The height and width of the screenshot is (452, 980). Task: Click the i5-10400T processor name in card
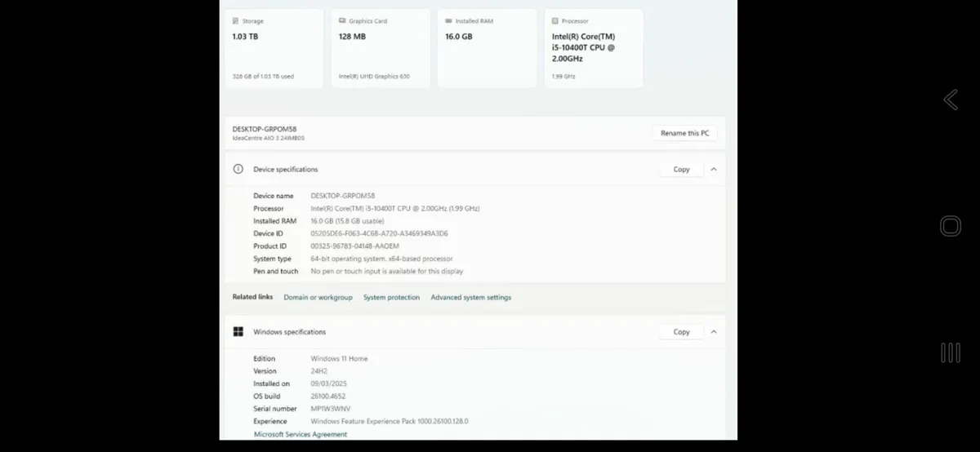pos(583,47)
